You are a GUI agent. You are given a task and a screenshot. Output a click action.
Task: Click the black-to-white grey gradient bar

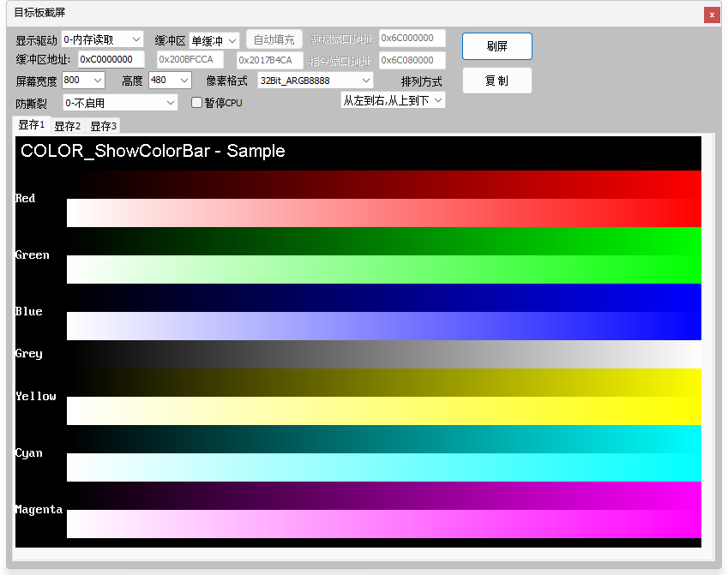click(x=384, y=354)
